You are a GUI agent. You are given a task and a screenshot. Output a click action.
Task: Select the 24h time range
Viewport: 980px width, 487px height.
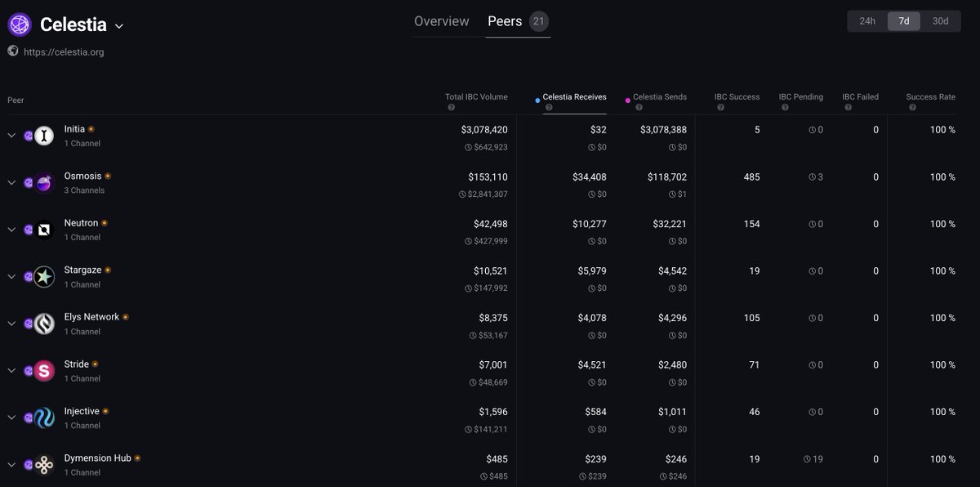coord(867,21)
